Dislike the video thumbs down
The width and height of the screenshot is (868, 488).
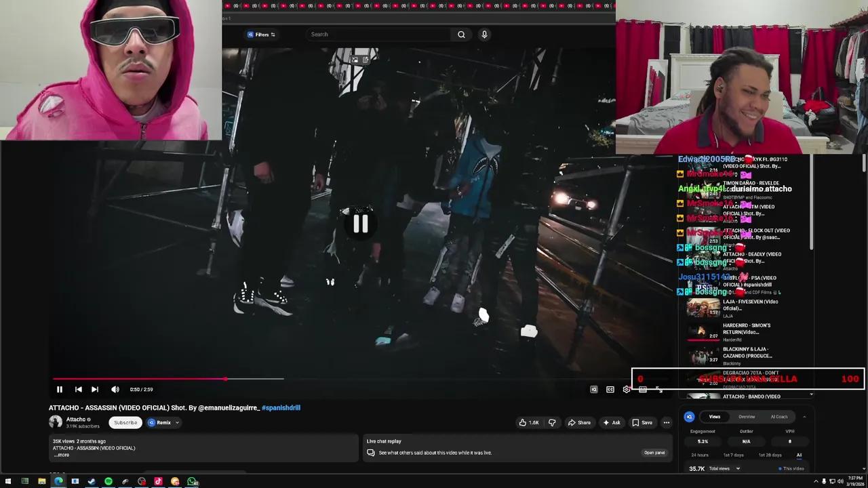[x=552, y=422]
